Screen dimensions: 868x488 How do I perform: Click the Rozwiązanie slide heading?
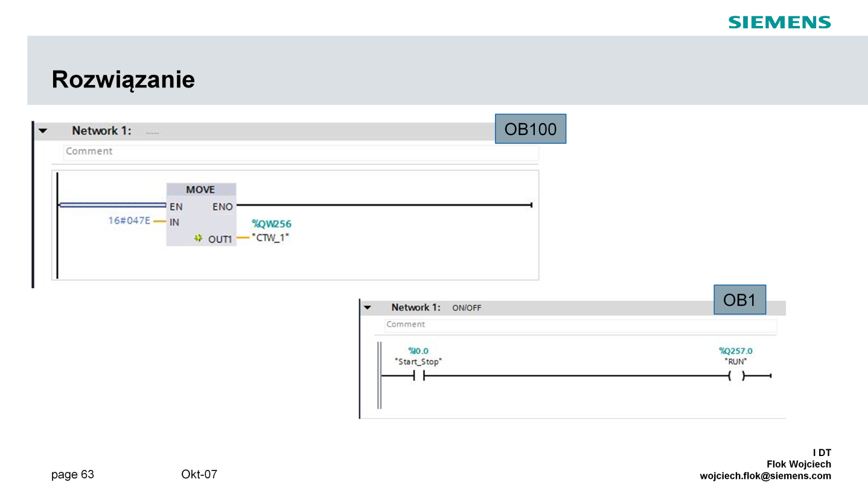click(123, 80)
